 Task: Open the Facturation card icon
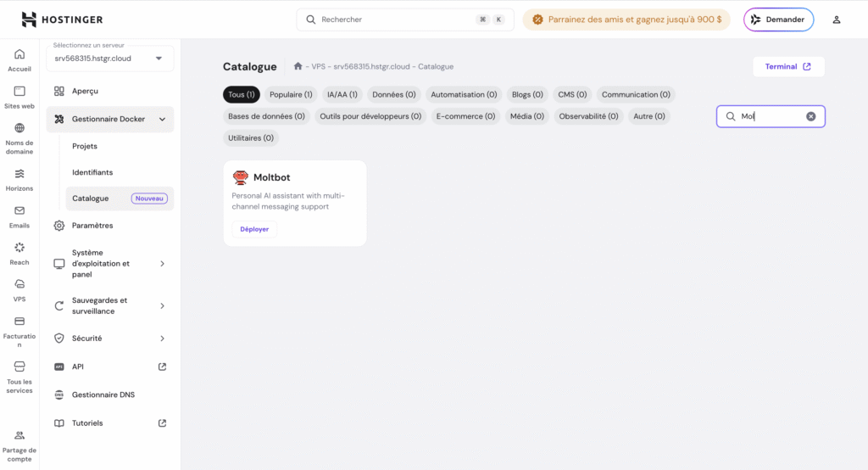pos(19,322)
